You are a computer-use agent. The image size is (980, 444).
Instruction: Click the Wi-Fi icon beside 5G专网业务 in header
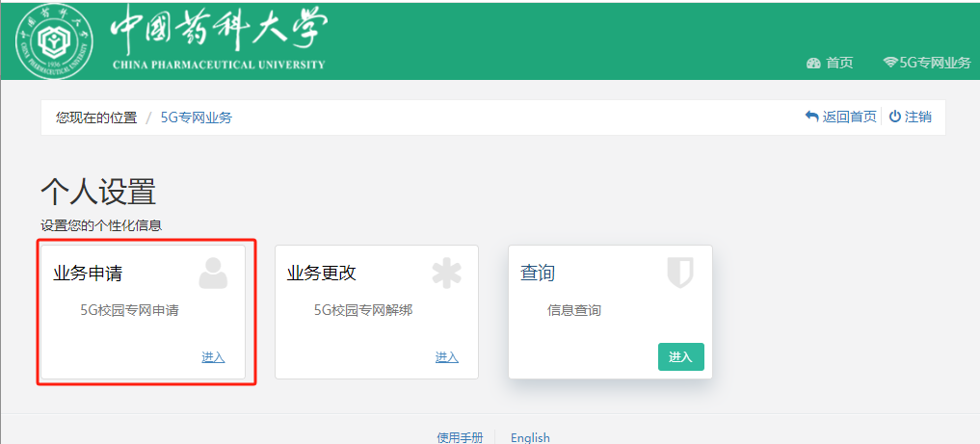[x=890, y=63]
